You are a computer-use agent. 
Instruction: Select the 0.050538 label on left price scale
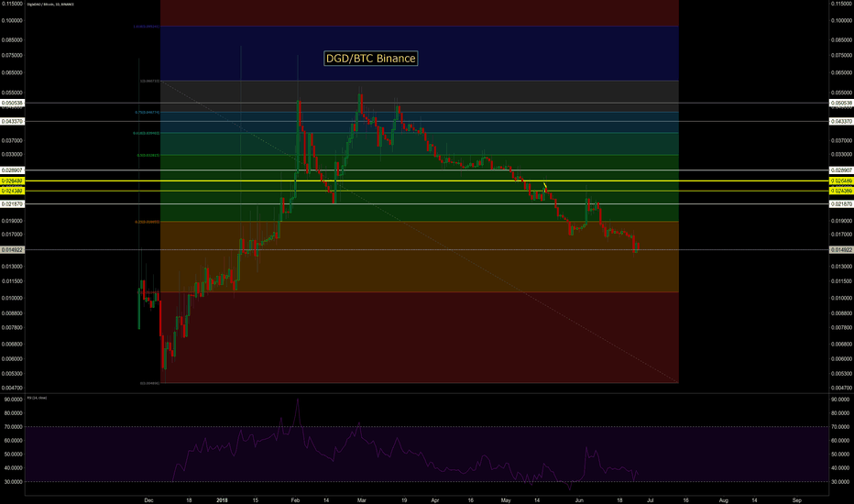pyautogui.click(x=12, y=103)
